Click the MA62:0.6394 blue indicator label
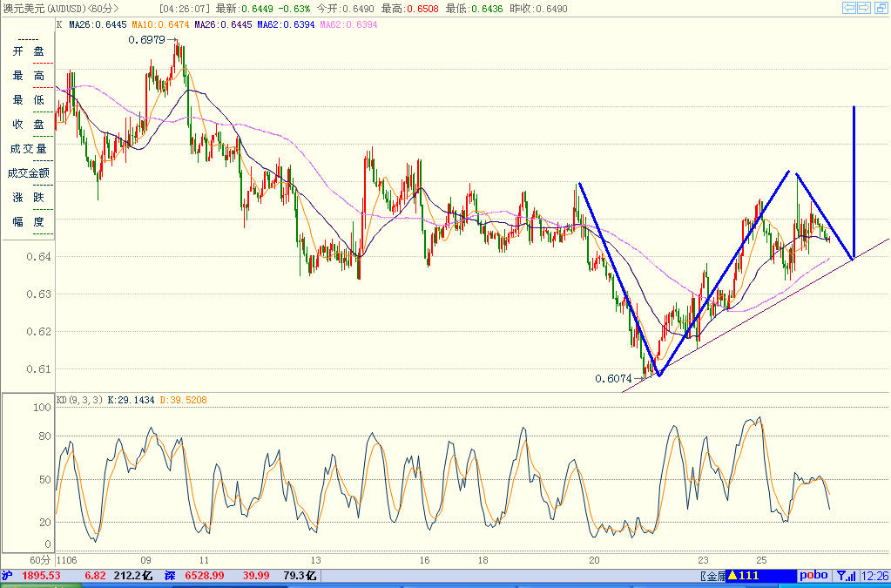This screenshot has height=588, width=891. click(x=286, y=24)
